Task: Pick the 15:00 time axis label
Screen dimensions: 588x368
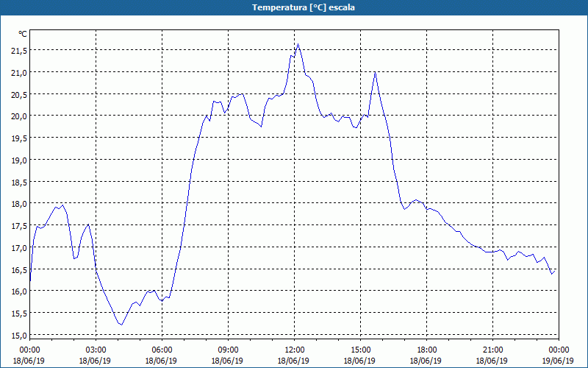Action: 360,350
